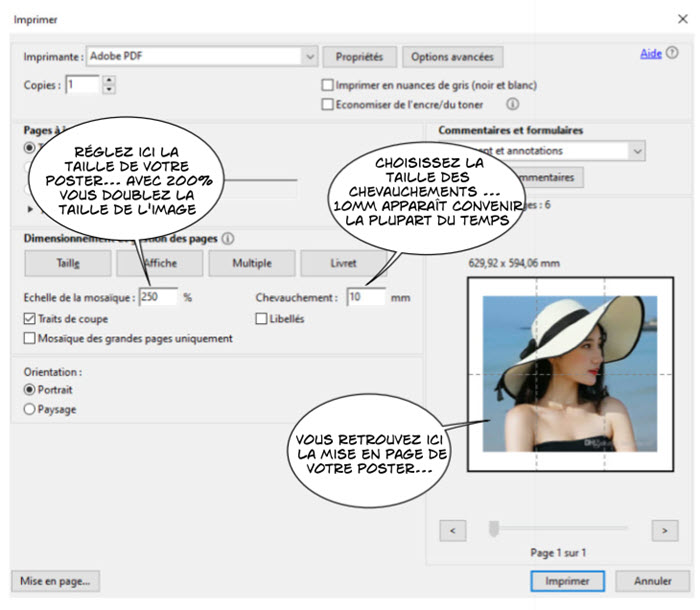Image resolution: width=700 pixels, height=610 pixels.
Task: Click the poster preview thumbnail
Action: (x=570, y=374)
